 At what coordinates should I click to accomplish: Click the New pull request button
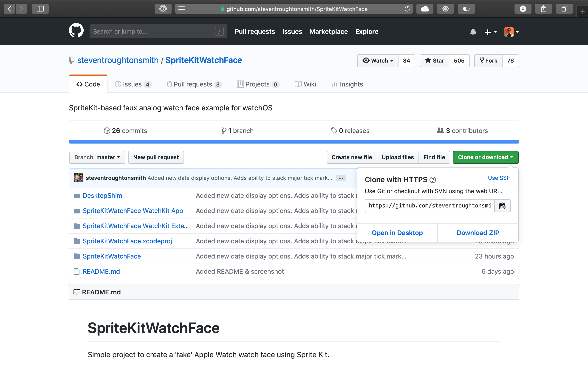click(156, 157)
